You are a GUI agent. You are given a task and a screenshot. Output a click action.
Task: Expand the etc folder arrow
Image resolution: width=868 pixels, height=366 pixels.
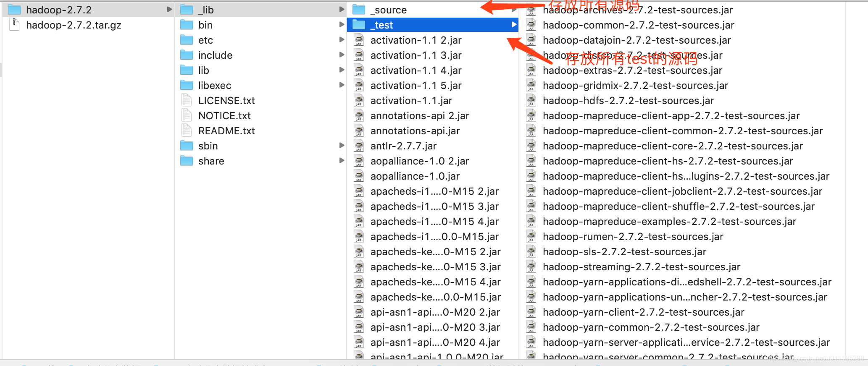(x=342, y=39)
